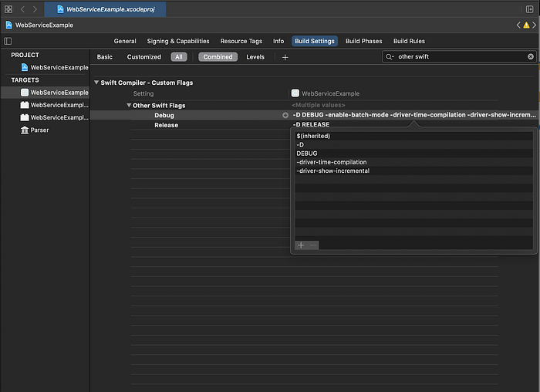
Task: Collapse Swift Compiler - Custom Flags section
Action: [96, 83]
